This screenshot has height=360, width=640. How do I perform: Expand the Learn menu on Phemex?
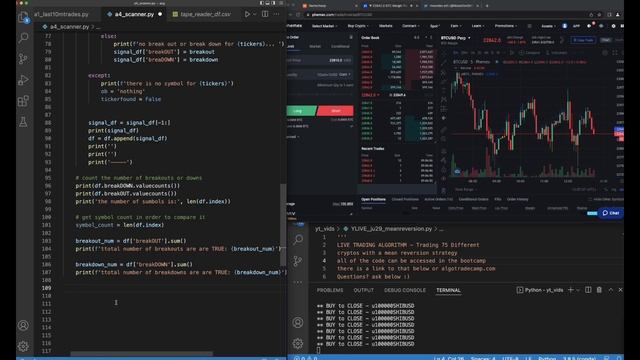pyautogui.click(x=478, y=26)
